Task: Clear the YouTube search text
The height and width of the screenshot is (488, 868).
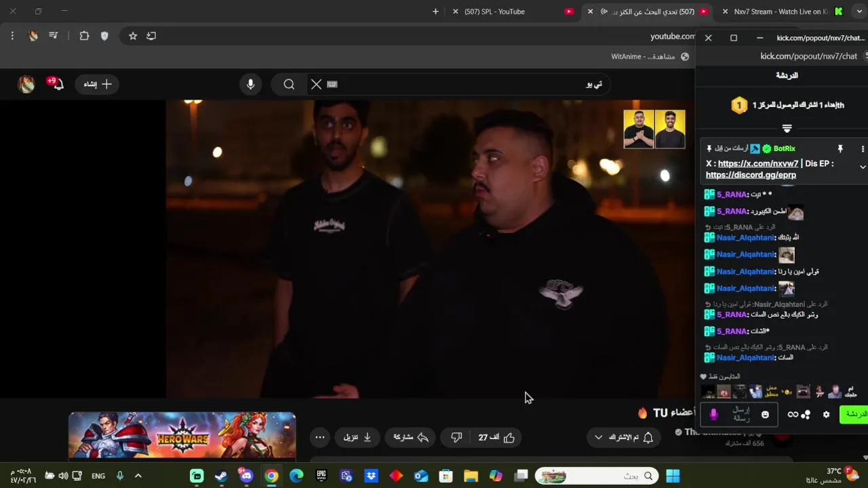Action: coord(316,84)
